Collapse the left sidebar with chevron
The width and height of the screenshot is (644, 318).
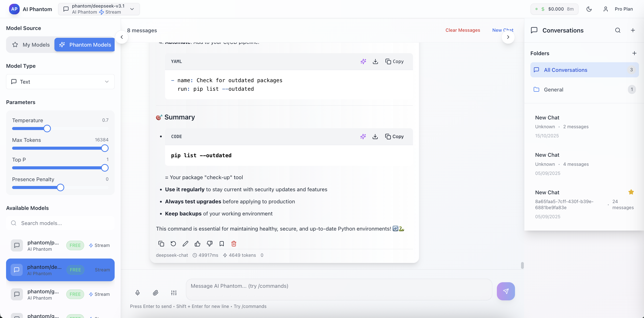(122, 37)
